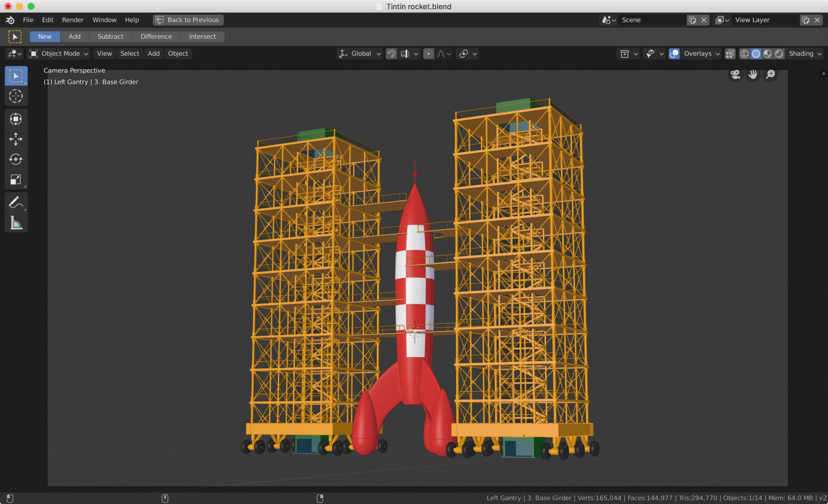This screenshot has width=828, height=504.
Task: Select the Move tool
Action: point(16,139)
